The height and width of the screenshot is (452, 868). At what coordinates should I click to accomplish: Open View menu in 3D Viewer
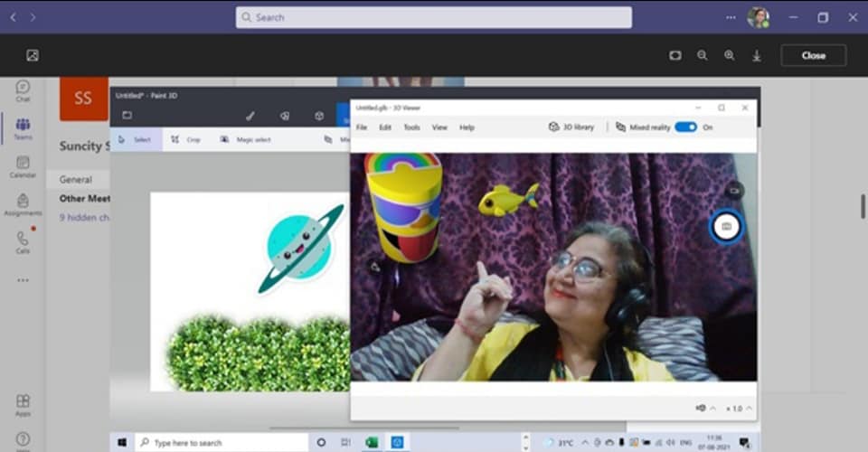[x=439, y=127]
